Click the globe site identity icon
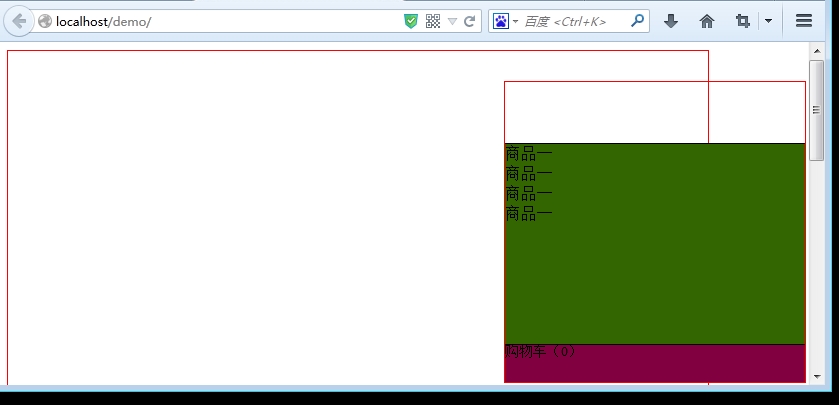This screenshot has height=405, width=839. [x=45, y=21]
